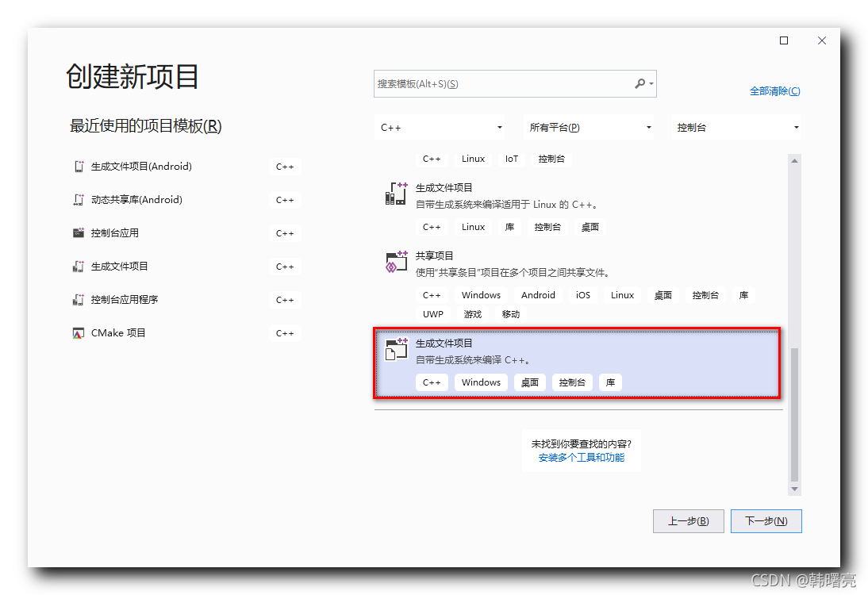Select the 控制台应用程序 template icon
The height and width of the screenshot is (595, 868).
[77, 299]
